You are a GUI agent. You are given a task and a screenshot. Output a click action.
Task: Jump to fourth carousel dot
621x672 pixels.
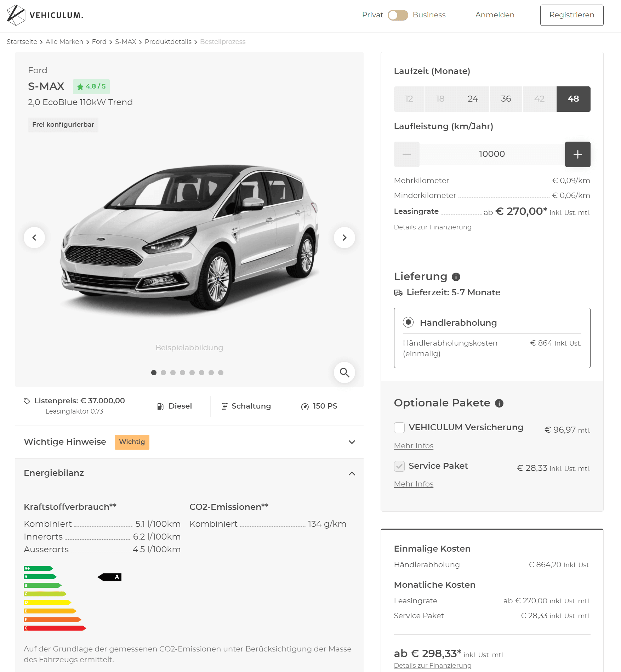point(182,373)
